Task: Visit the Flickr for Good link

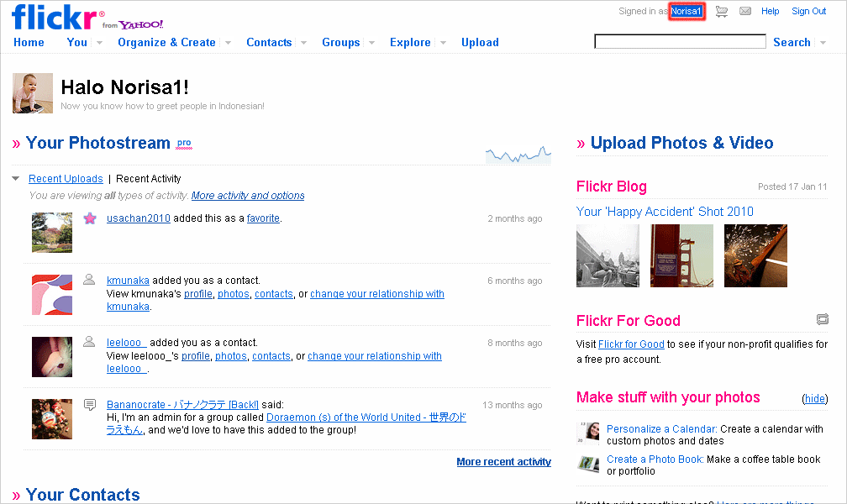Action: point(631,344)
